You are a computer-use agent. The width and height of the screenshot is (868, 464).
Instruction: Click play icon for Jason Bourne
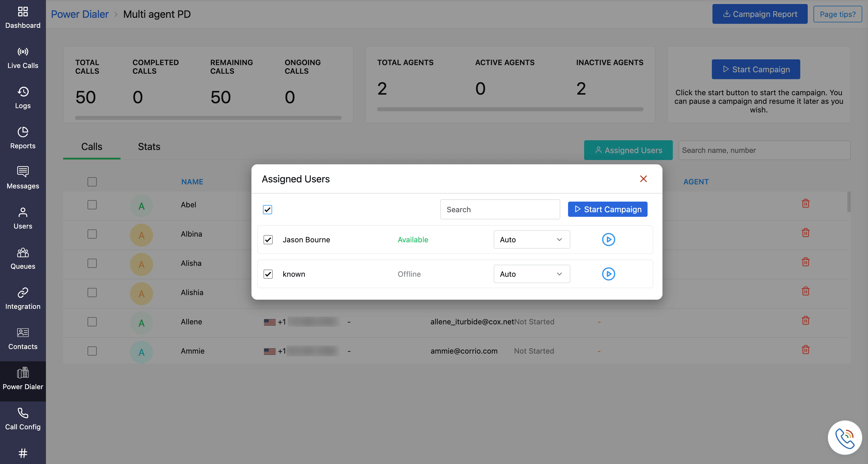click(x=608, y=239)
